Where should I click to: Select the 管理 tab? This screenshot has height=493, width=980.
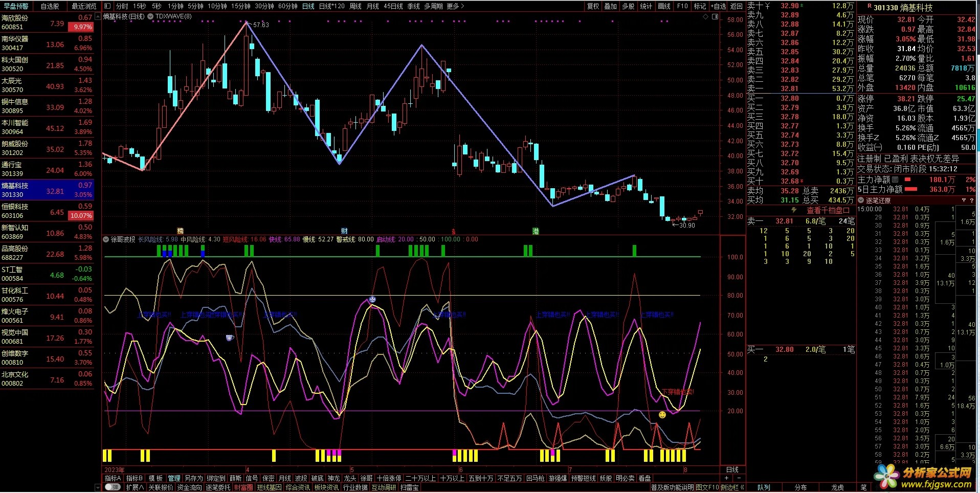174,478
